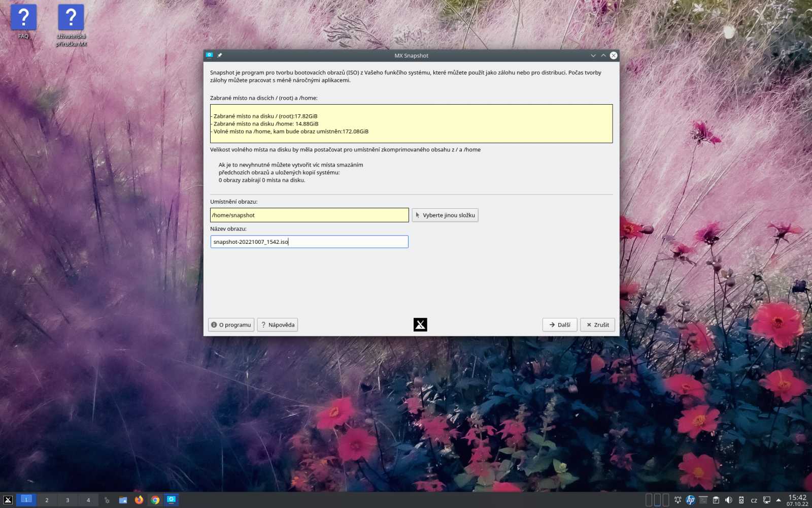The height and width of the screenshot is (508, 812).
Task: Click the 'Název obrazu:' label
Action: click(228, 229)
